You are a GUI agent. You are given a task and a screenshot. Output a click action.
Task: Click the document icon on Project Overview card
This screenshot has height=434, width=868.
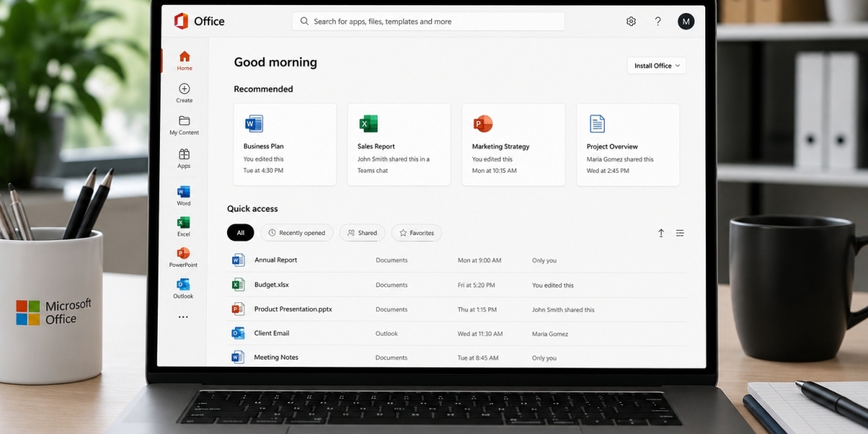pos(597,124)
